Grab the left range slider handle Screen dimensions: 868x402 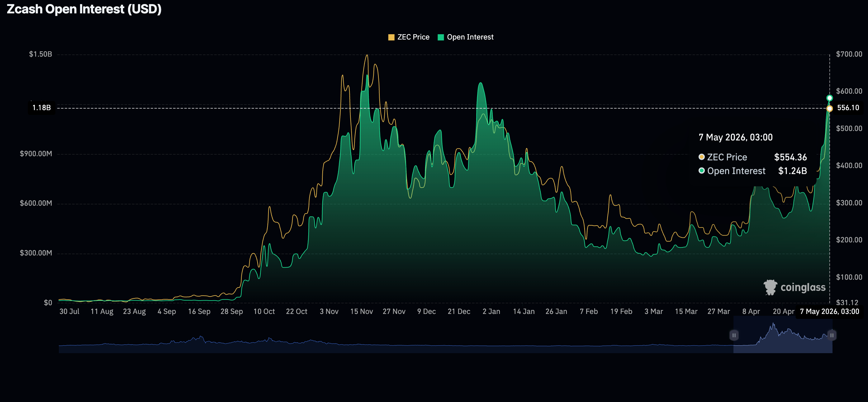734,335
